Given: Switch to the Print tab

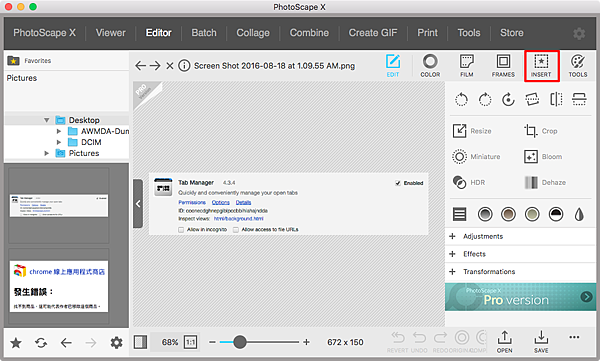Looking at the screenshot, I should point(427,33).
